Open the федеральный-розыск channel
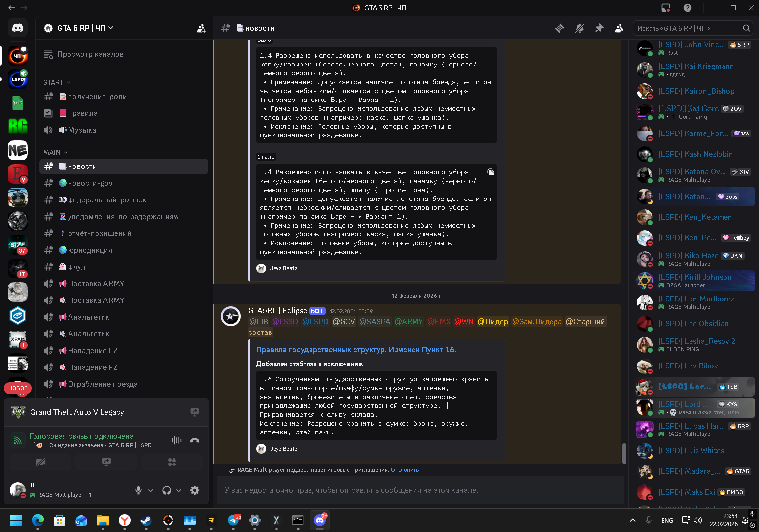 pyautogui.click(x=124, y=200)
